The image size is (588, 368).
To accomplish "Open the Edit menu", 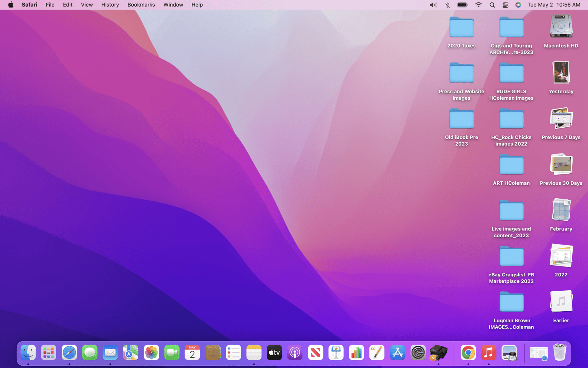I will [x=68, y=5].
